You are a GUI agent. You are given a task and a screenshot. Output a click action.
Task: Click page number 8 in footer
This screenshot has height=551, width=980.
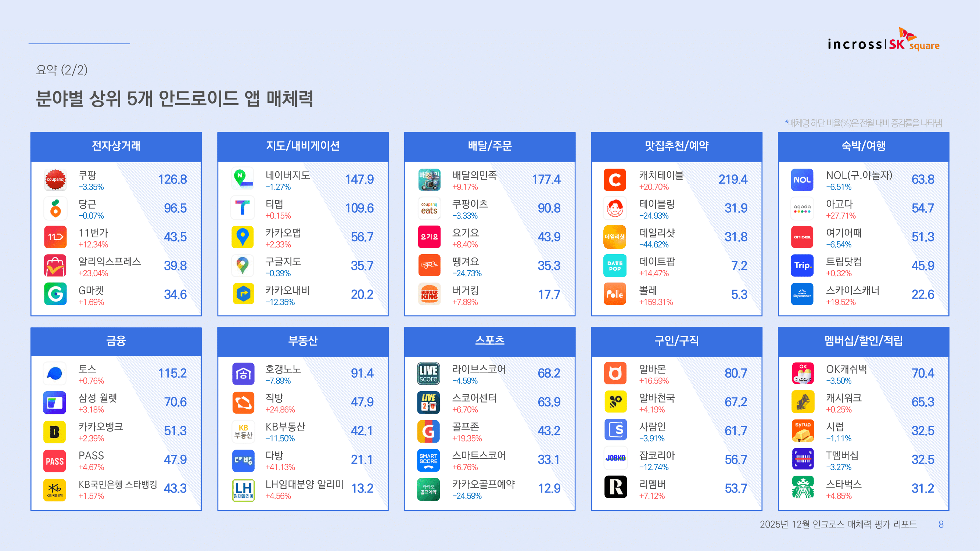941,525
